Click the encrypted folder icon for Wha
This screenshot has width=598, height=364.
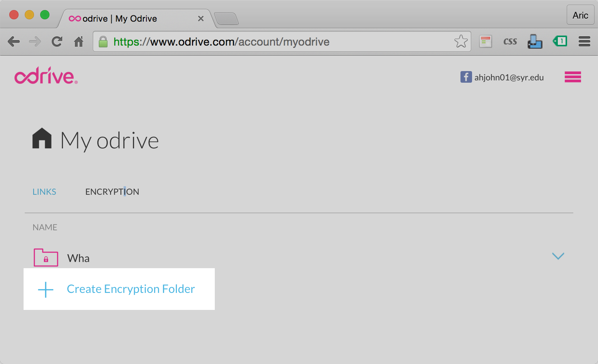46,258
